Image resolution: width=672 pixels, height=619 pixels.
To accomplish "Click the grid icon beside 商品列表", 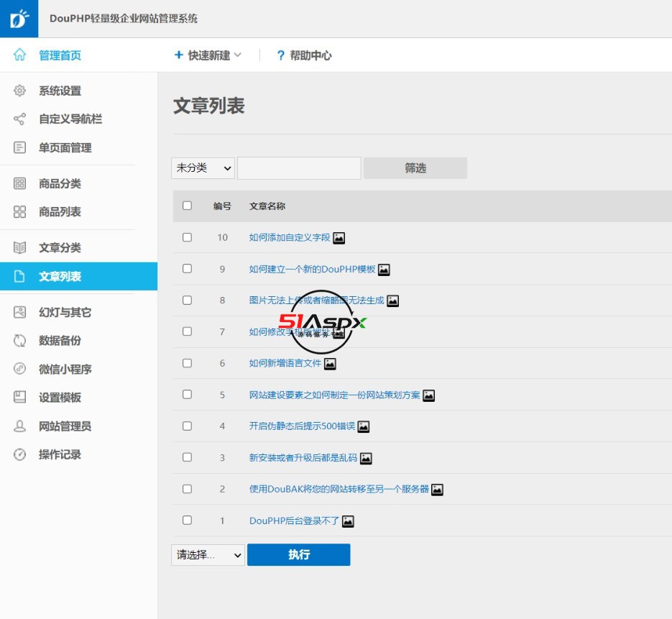I will (20, 212).
